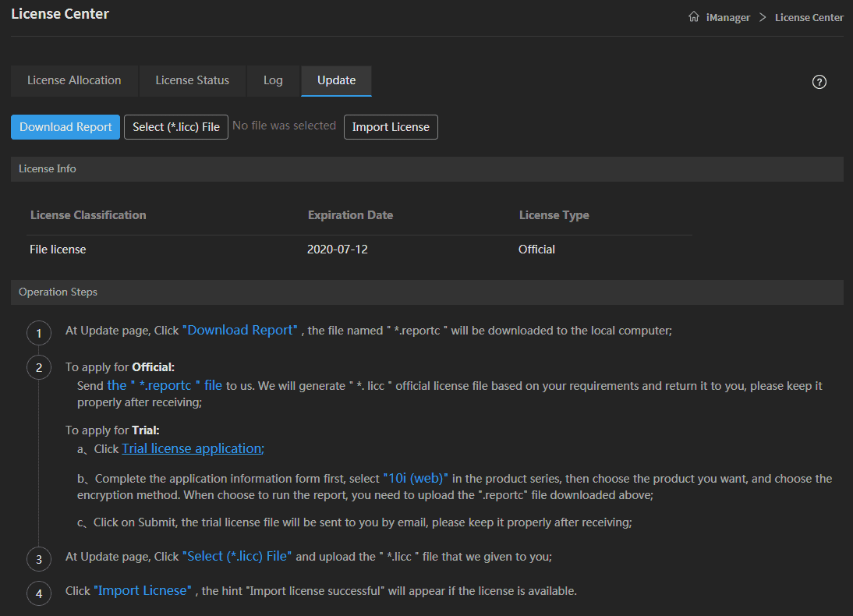Open the Trial license application link
Image resolution: width=853 pixels, height=616 pixels.
tap(193, 448)
